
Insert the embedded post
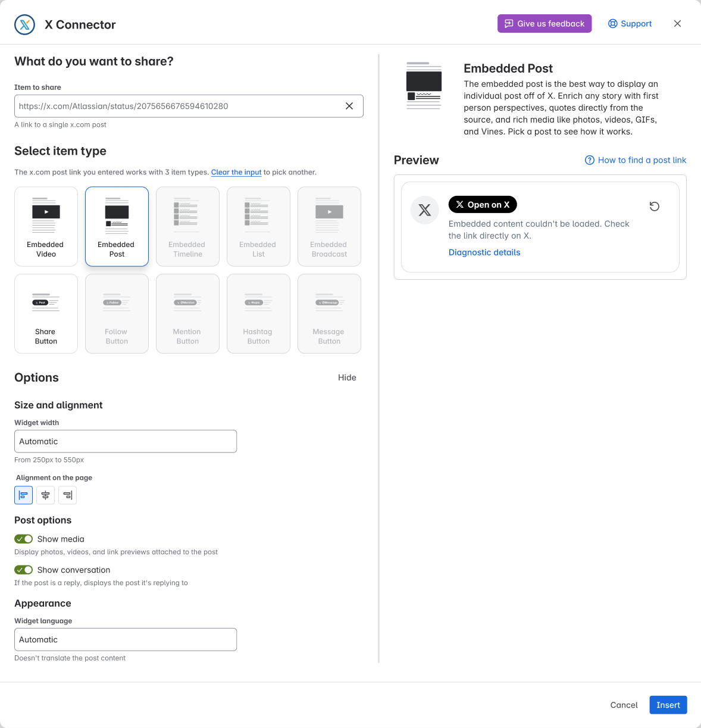[668, 705]
